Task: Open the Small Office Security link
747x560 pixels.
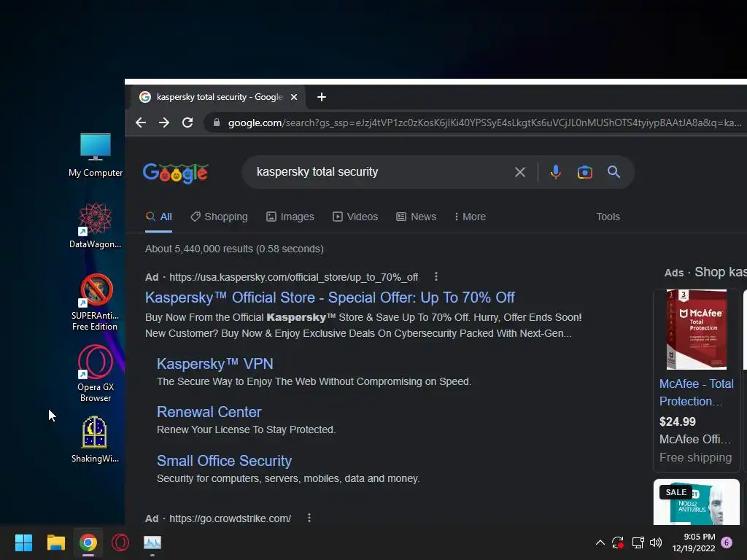Action: pos(224,461)
